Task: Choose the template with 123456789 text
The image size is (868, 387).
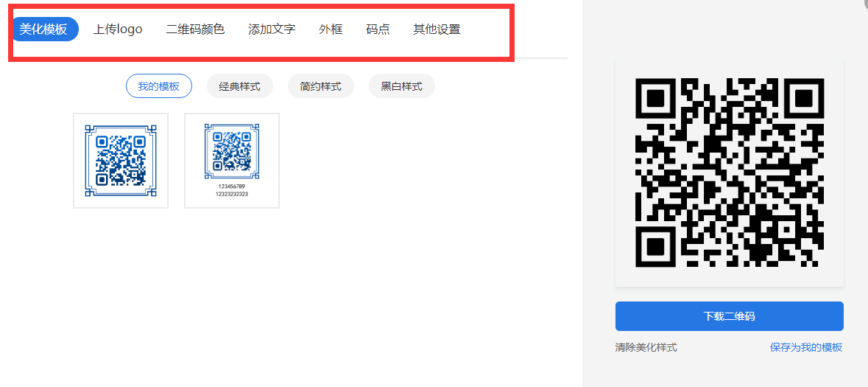Action: (x=232, y=161)
